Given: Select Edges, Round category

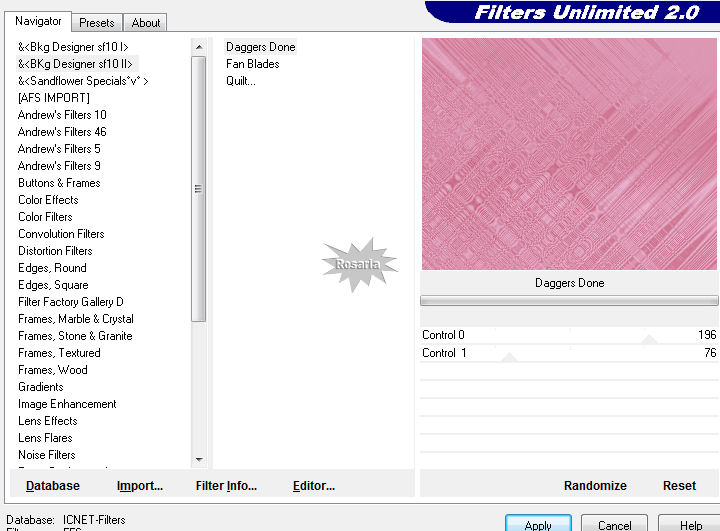Looking at the screenshot, I should [x=52, y=268].
